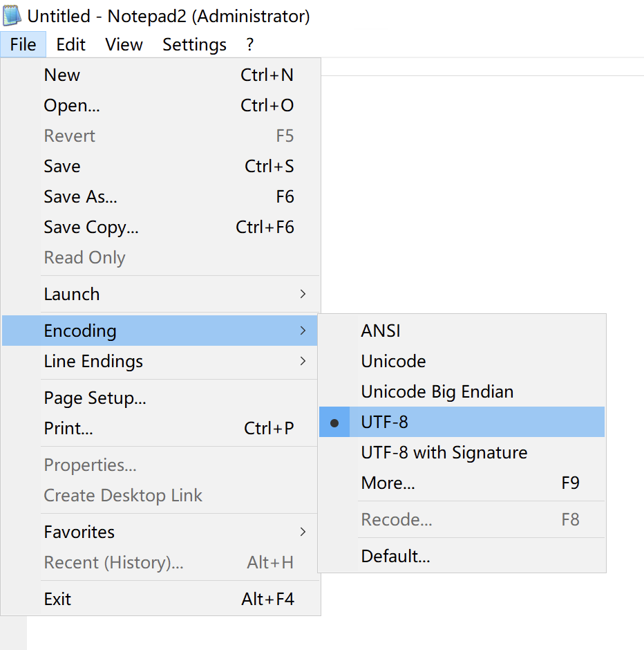
Task: Choose Save Copy... menu entry
Action: coord(160,228)
